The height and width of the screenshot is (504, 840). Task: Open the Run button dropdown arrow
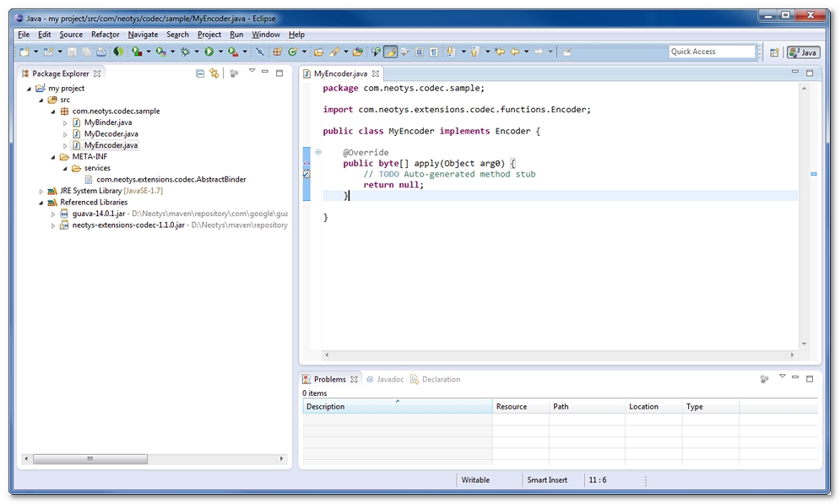click(x=220, y=52)
